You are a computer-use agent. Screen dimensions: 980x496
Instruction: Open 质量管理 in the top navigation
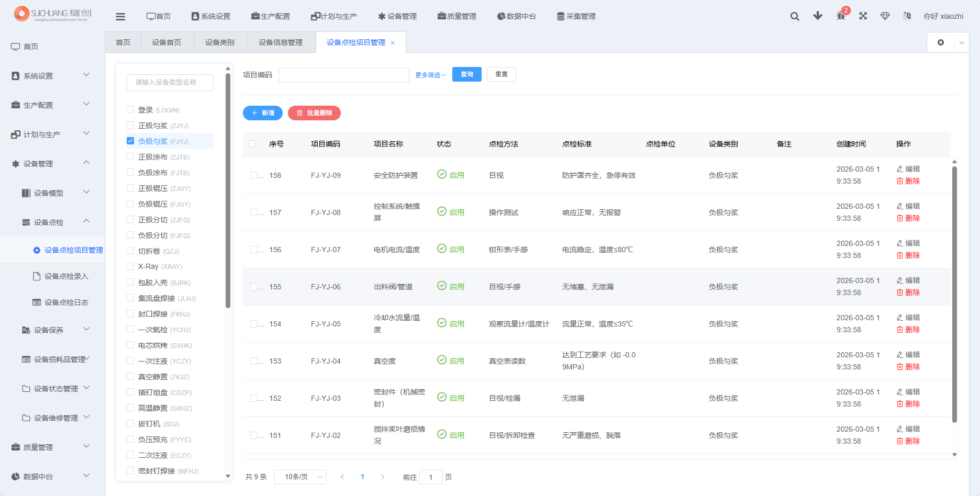tap(457, 16)
